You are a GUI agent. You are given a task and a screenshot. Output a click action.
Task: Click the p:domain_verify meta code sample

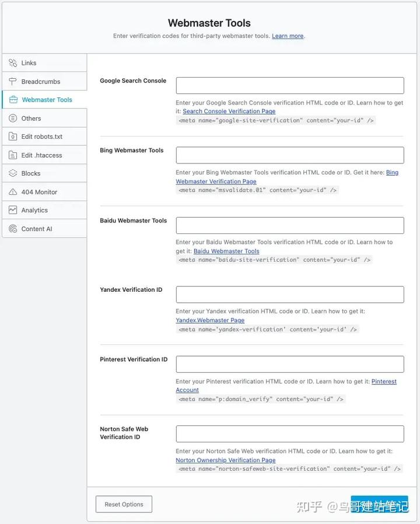(261, 399)
